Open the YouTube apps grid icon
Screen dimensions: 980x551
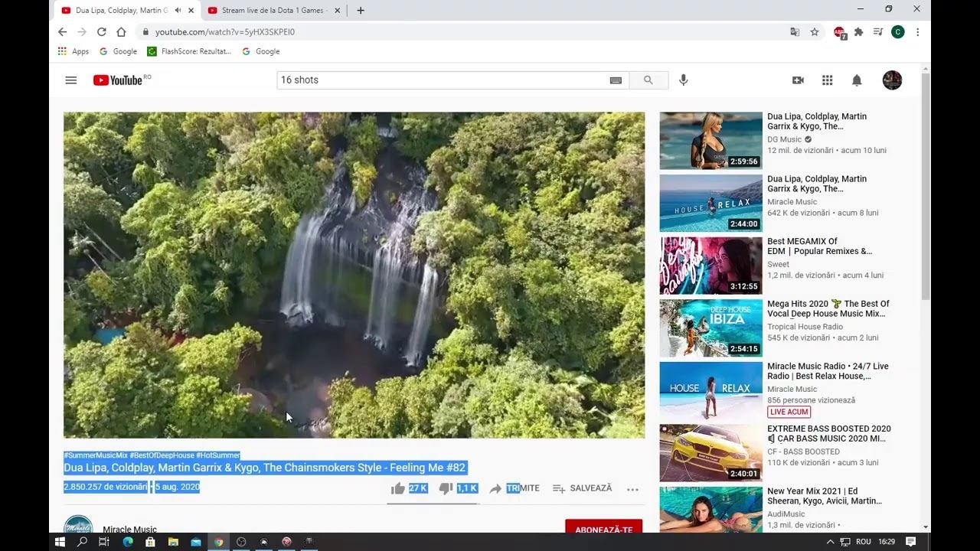(x=828, y=80)
